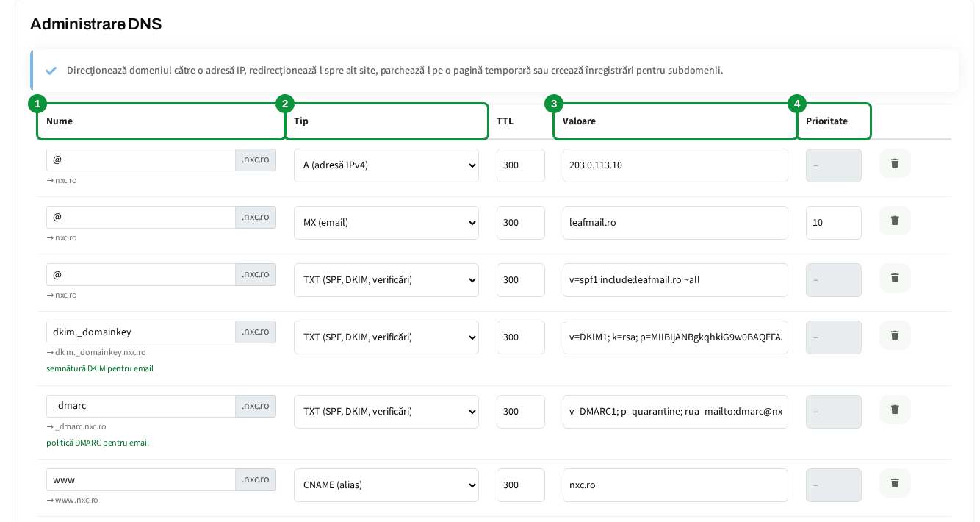980x522 pixels.
Task: Edit TTL of the www CNAME row
Action: tap(521, 485)
